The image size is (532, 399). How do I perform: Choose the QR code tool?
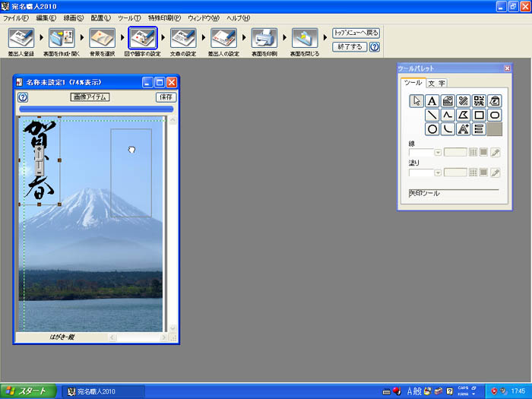(479, 100)
